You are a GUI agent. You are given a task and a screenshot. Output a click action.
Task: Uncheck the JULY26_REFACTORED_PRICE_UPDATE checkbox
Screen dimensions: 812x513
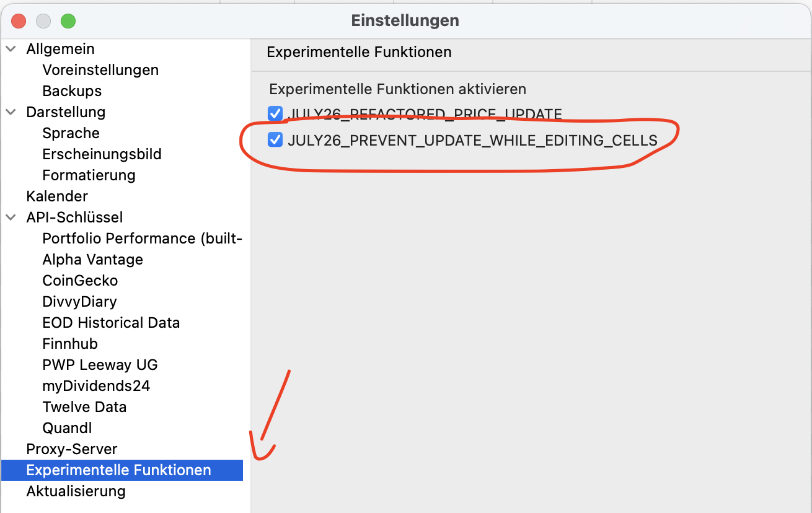275,113
